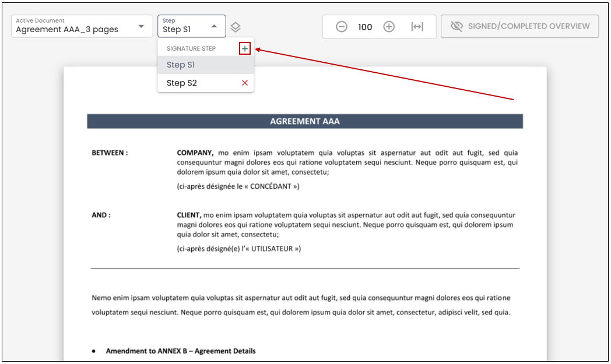The width and height of the screenshot is (611, 364).
Task: Select Step S1 in the list
Action: (x=205, y=65)
